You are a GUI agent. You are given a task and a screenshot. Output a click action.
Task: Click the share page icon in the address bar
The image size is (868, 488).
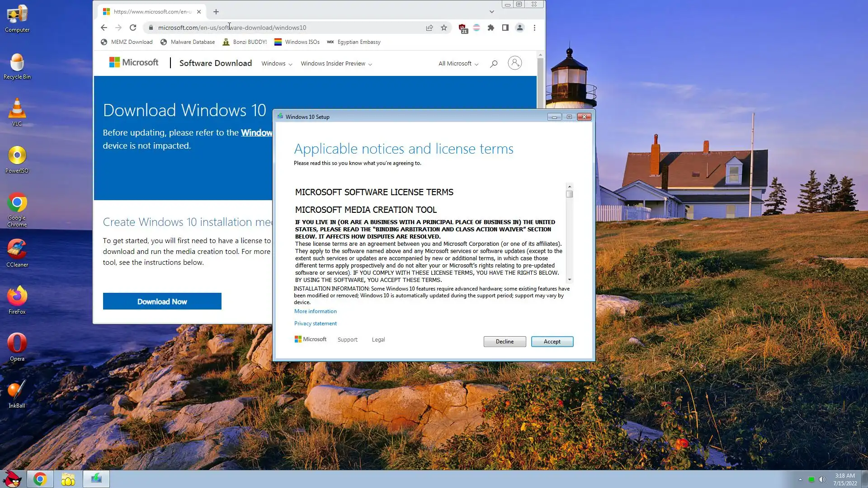coord(429,28)
